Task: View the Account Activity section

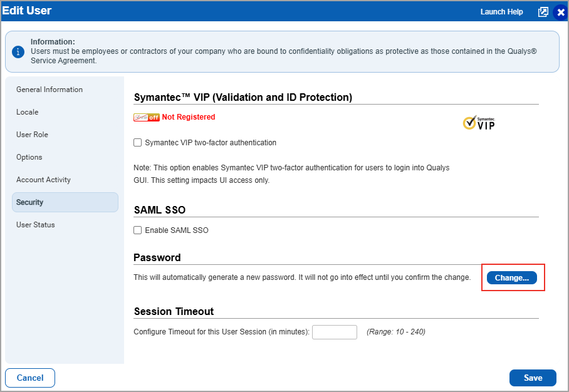Action: (43, 180)
